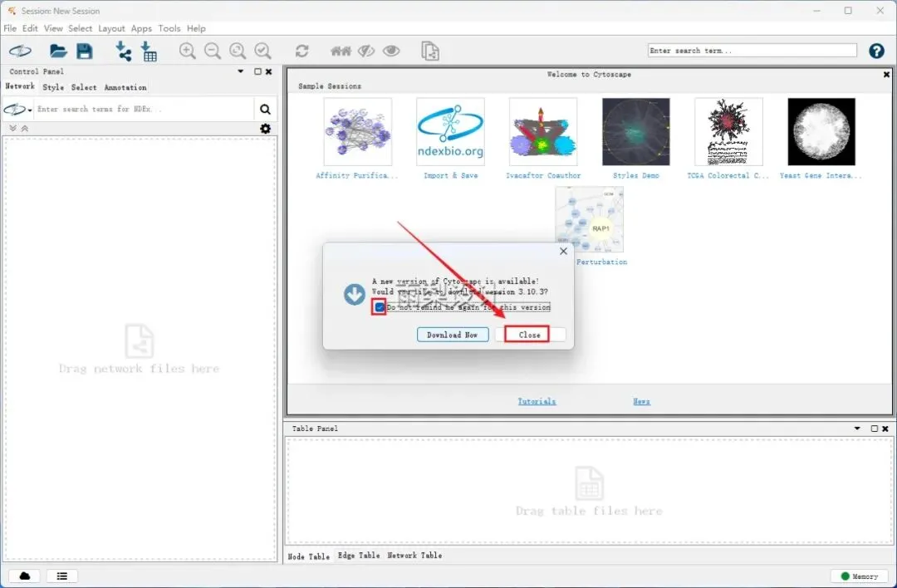Switch to Annotation tab
Viewport: 897px width, 588px height.
(125, 87)
